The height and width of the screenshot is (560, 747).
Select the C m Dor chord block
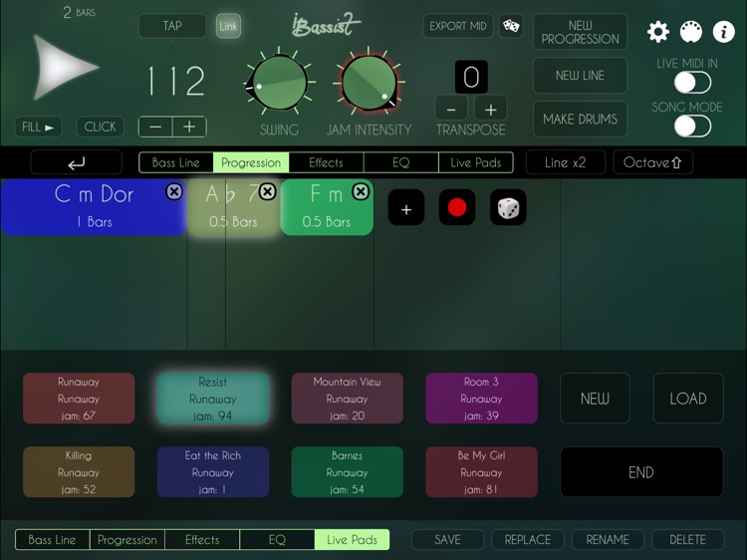94,207
